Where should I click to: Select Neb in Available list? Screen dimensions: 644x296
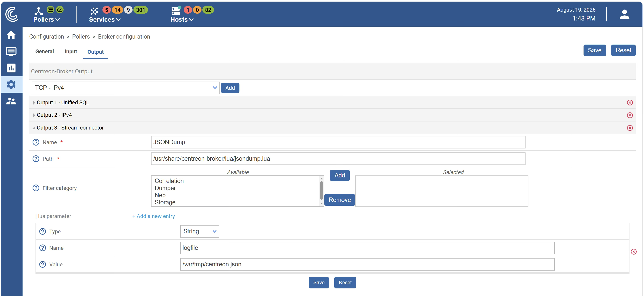point(160,195)
